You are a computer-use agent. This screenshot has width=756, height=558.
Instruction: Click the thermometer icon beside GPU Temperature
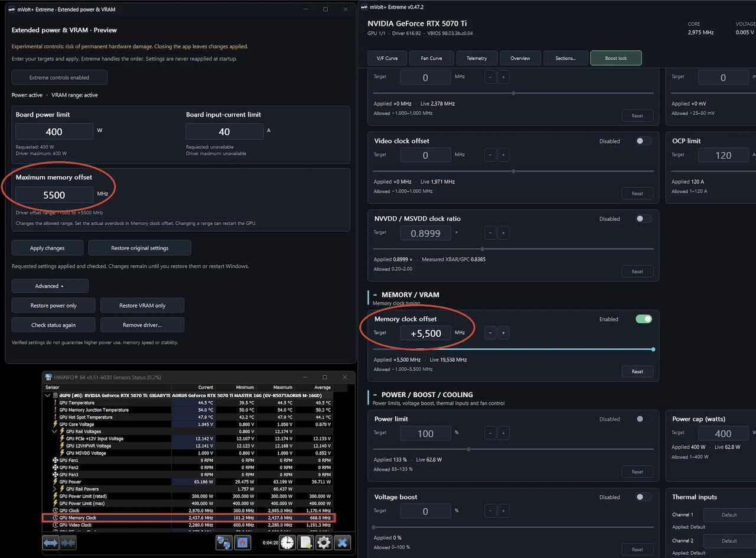tap(56, 403)
